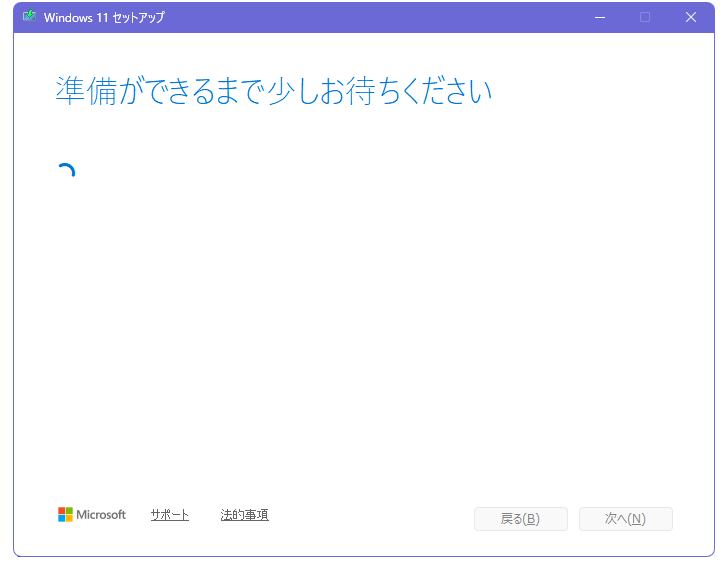Click the heading 準備ができるまで少しお待ちください
The height and width of the screenshot is (562, 725).
[274, 91]
